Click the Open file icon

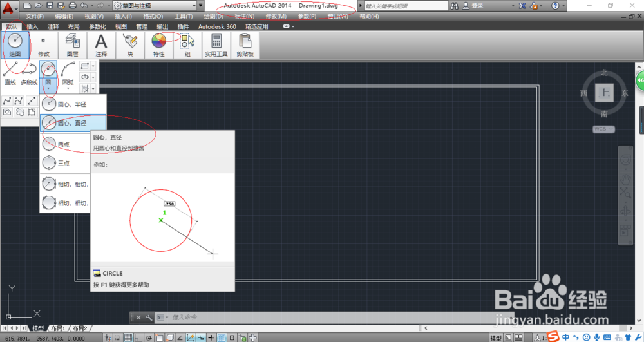[x=38, y=6]
